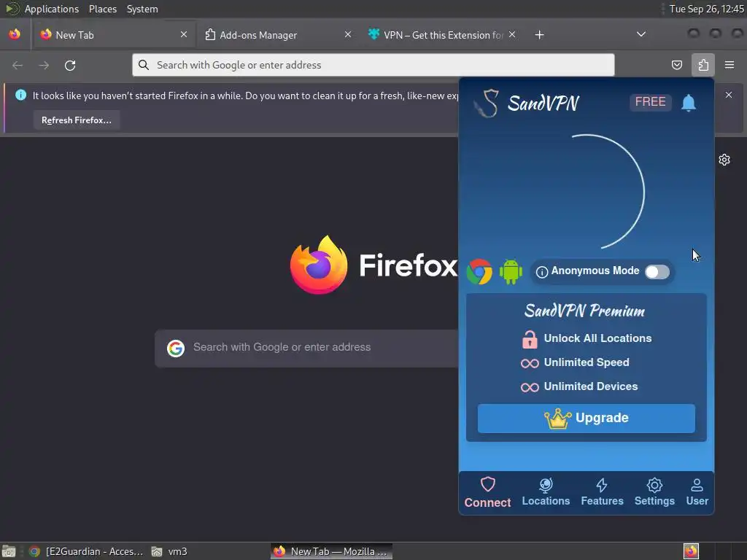Click the Features lightning bolt icon
The image size is (747, 560).
pyautogui.click(x=602, y=485)
